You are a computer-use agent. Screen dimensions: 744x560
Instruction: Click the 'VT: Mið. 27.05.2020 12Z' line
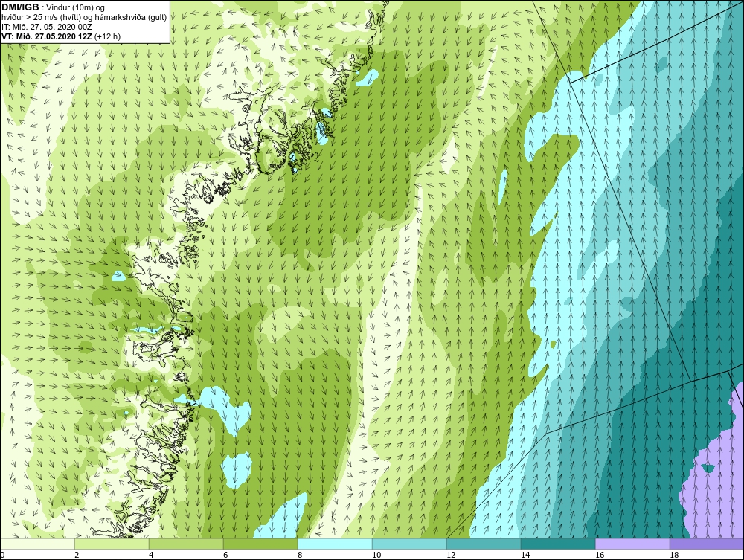48,36
